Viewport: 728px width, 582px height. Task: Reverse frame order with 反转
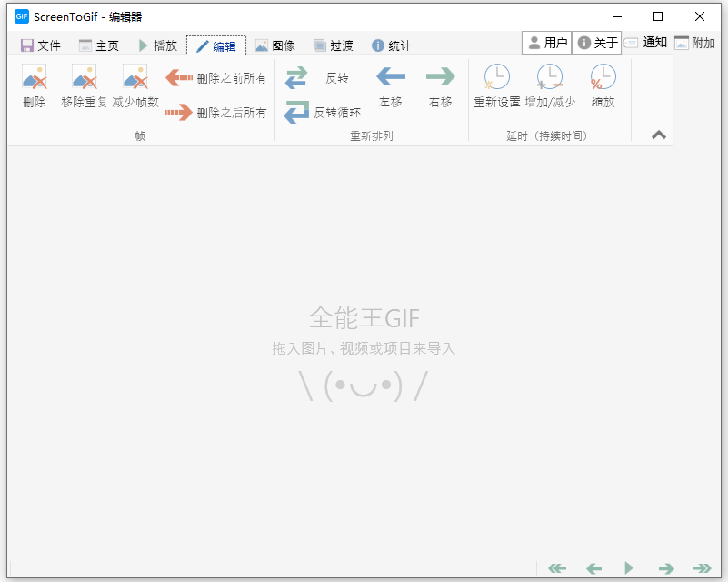[317, 77]
